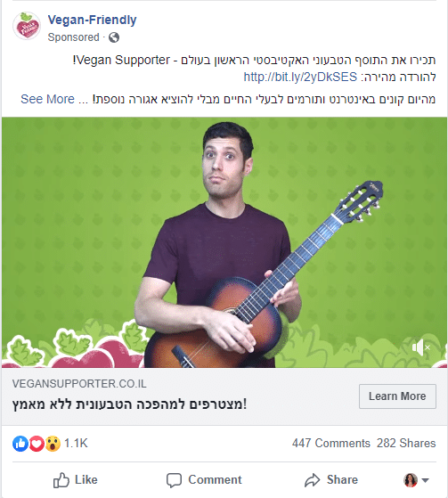The height and width of the screenshot is (498, 448).
Task: Click the blue thumbs-up reaction icon
Action: 20,444
